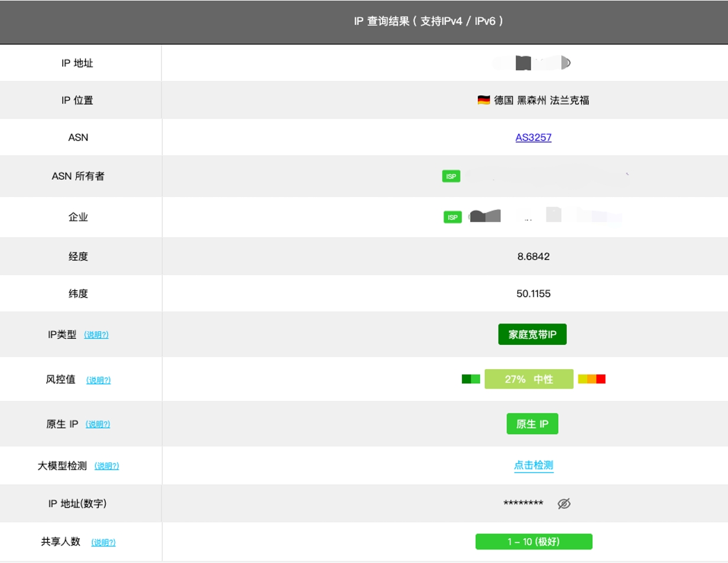Click the green low-risk color blocks
This screenshot has width=728, height=563.
pos(471,379)
